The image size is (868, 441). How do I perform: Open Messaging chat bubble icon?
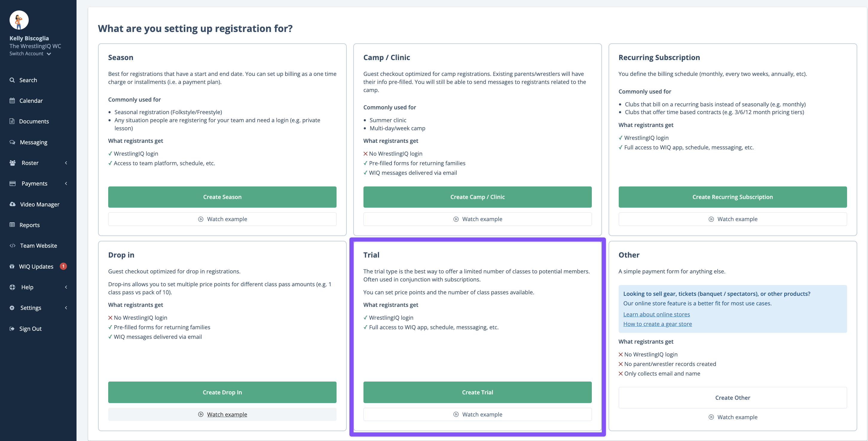pyautogui.click(x=13, y=142)
